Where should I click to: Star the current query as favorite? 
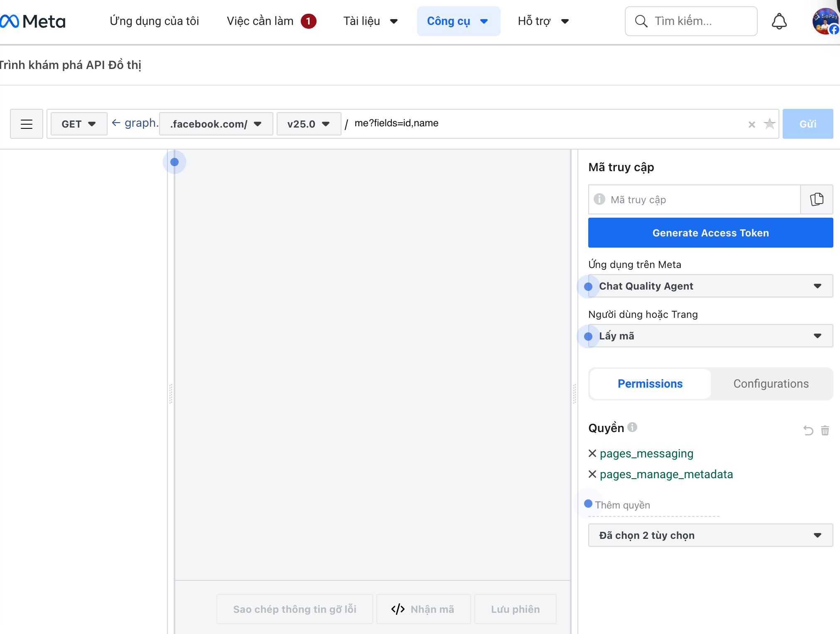click(770, 124)
